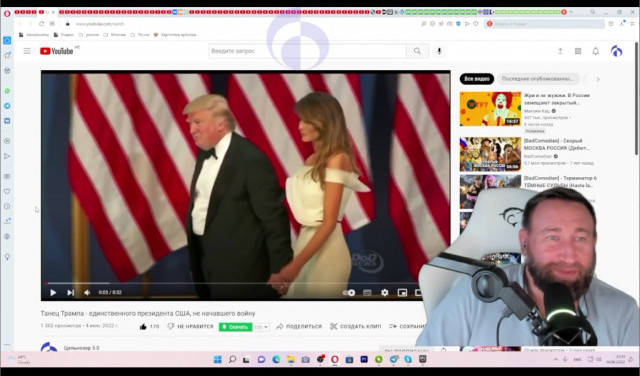Open the YouTube account avatar menu
Viewport: 640px width, 376px height.
616,51
